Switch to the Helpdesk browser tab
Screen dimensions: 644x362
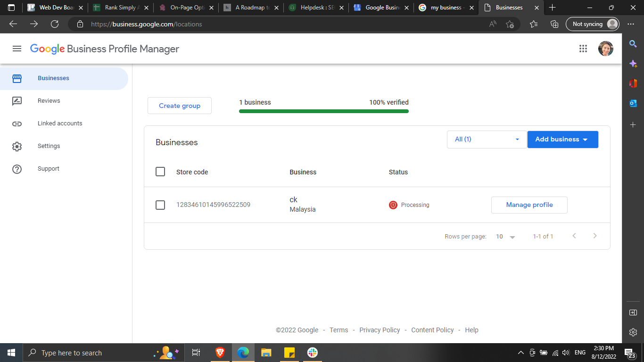(x=315, y=8)
